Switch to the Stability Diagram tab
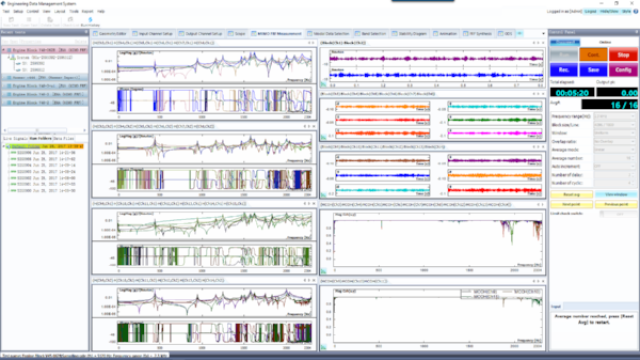Image resolution: width=640 pixels, height=360 pixels. coord(409,33)
